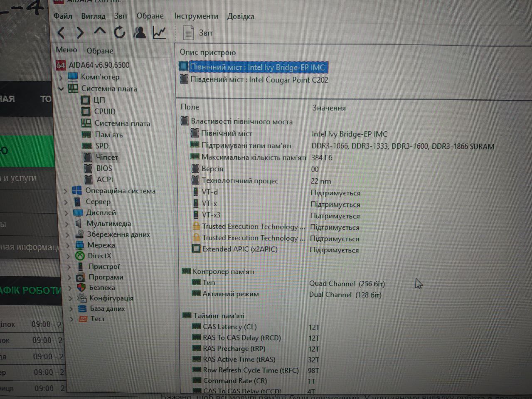Image resolution: width=532 pixels, height=399 pixels.
Task: Select Тип Quad Channel row
Action: coord(288,283)
